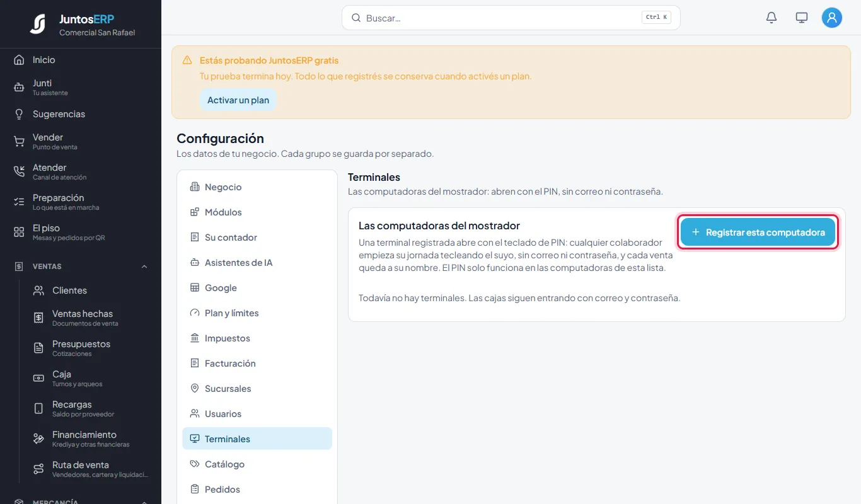This screenshot has width=861, height=504.
Task: Click the Buscar search field
Action: click(x=511, y=18)
